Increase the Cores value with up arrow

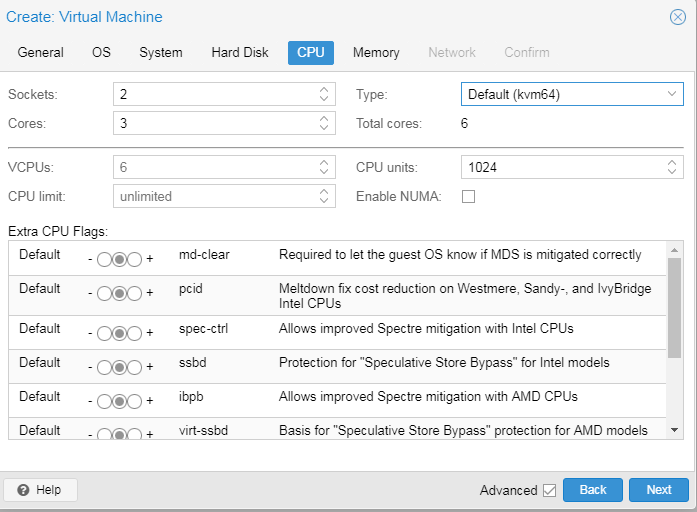[x=324, y=118]
